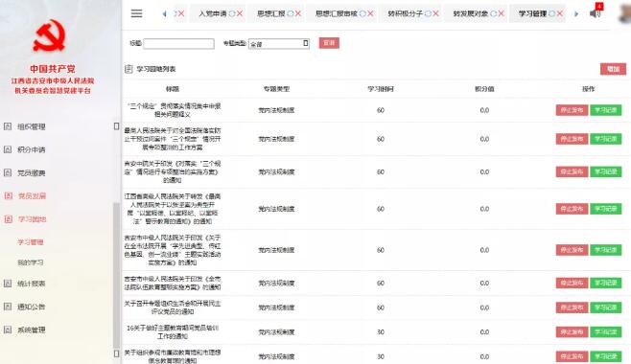Refresh the 思想汇报审核 tab via its circle icon
This screenshot has height=364, width=631.
click(363, 13)
